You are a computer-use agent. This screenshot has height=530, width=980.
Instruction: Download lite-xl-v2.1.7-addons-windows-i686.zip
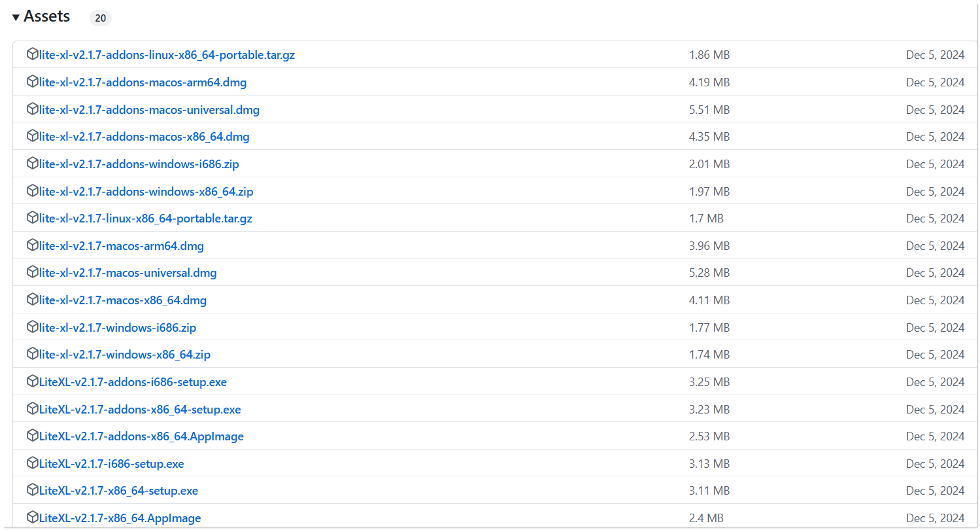tap(139, 164)
